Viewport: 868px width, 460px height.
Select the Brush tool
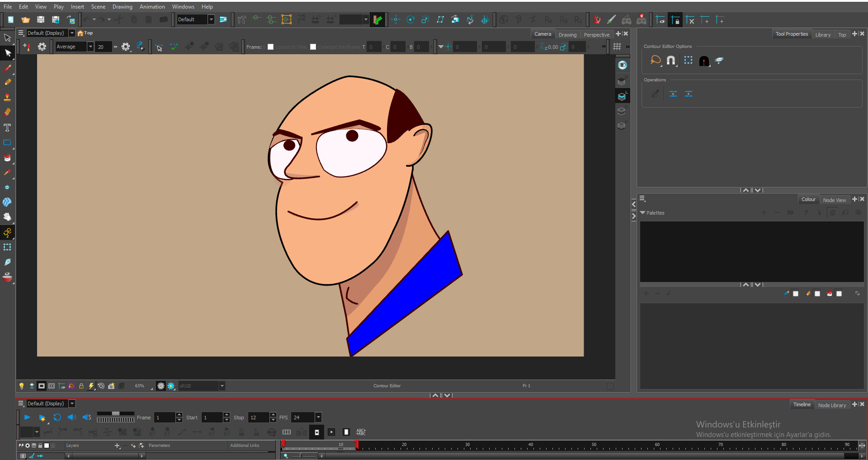(x=7, y=68)
